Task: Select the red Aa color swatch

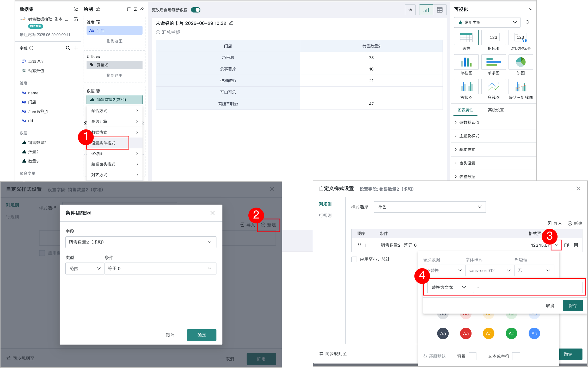Action: (x=466, y=333)
